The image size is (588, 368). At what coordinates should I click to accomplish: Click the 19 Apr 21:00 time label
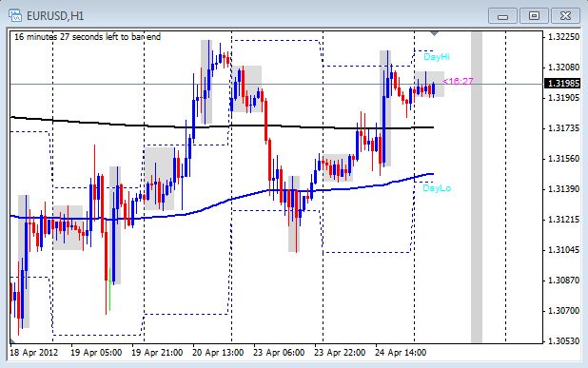[157, 353]
